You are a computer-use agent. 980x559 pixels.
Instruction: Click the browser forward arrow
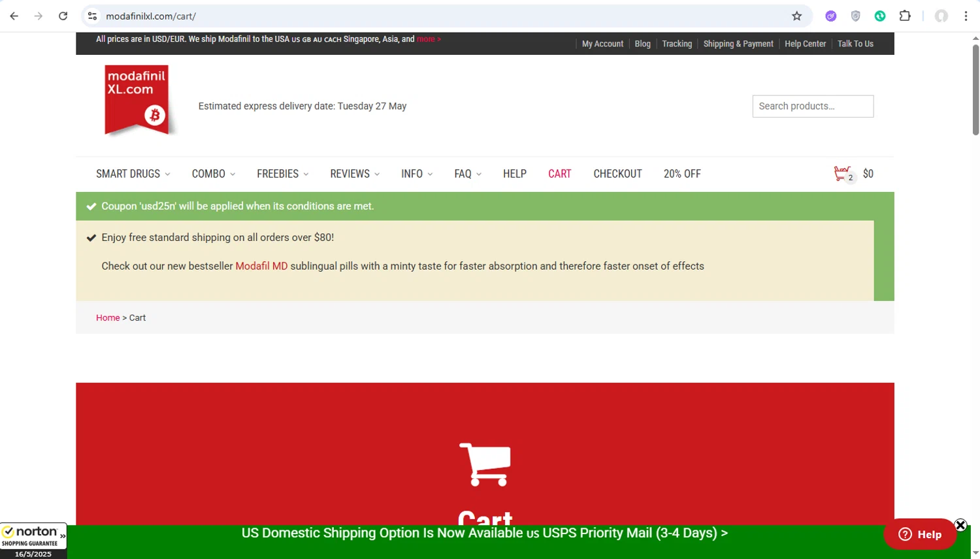(39, 16)
